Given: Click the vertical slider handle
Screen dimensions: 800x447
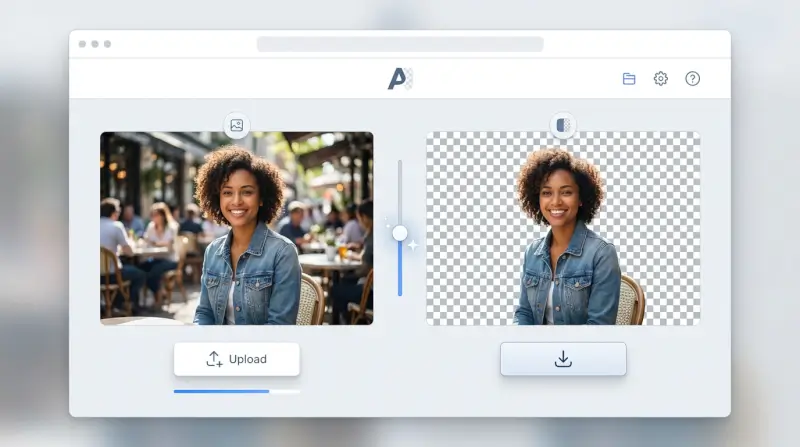Looking at the screenshot, I should pyautogui.click(x=400, y=233).
